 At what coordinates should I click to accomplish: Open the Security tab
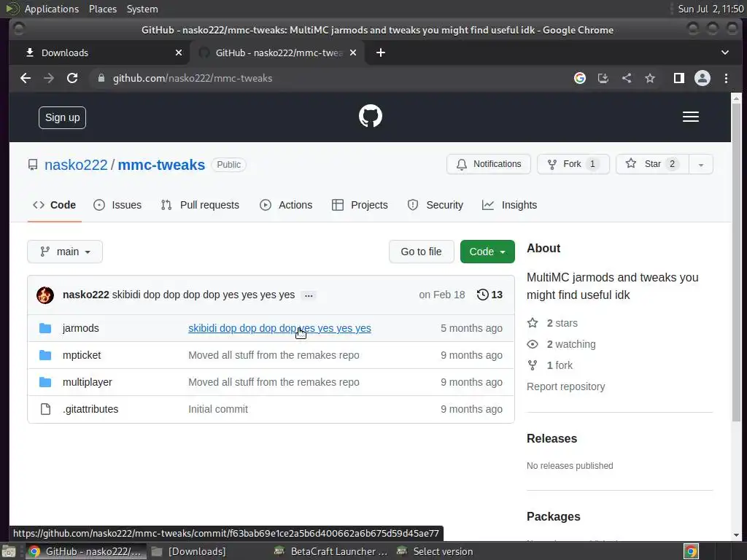coord(435,205)
